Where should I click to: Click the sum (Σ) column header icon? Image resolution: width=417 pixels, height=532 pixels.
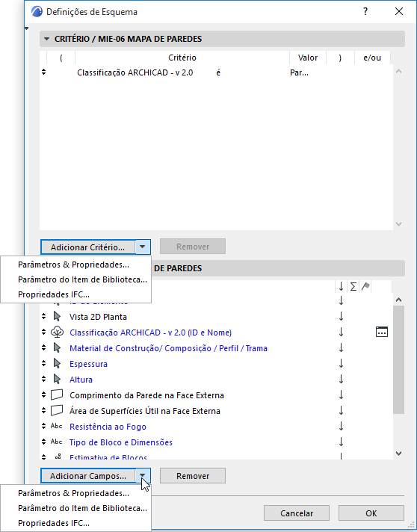(x=353, y=287)
